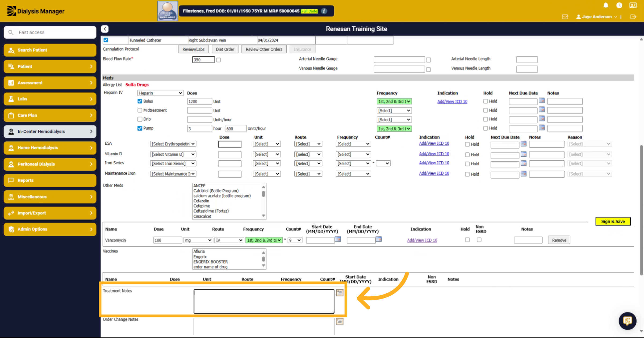The image size is (644, 338).
Task: Toggle the checkbox beside Blood Flow Rate
Action: [x=218, y=60]
